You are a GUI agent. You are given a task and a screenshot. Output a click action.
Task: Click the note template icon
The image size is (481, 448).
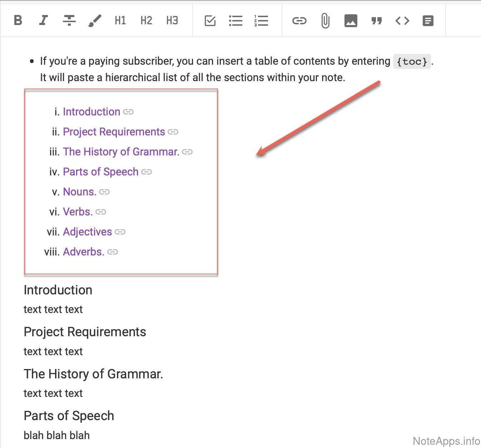point(428,21)
